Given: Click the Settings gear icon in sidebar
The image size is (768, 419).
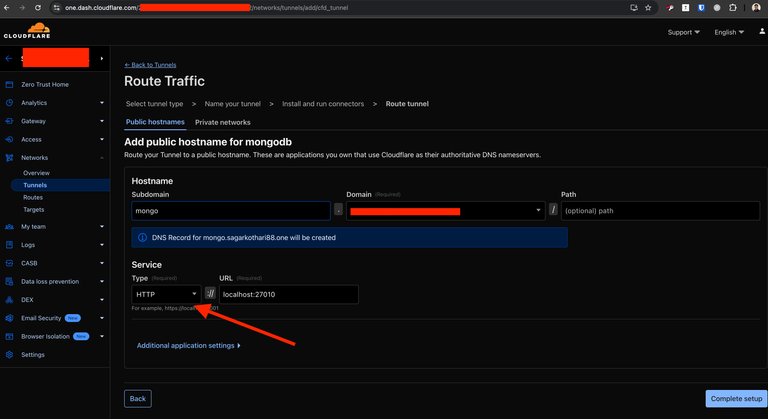Looking at the screenshot, I should point(9,354).
